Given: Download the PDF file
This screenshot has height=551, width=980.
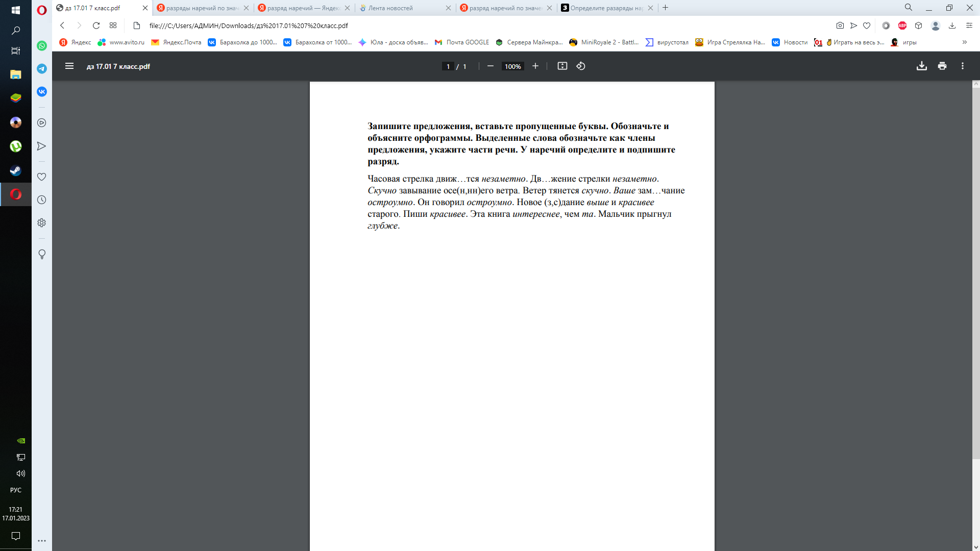Looking at the screenshot, I should tap(921, 66).
